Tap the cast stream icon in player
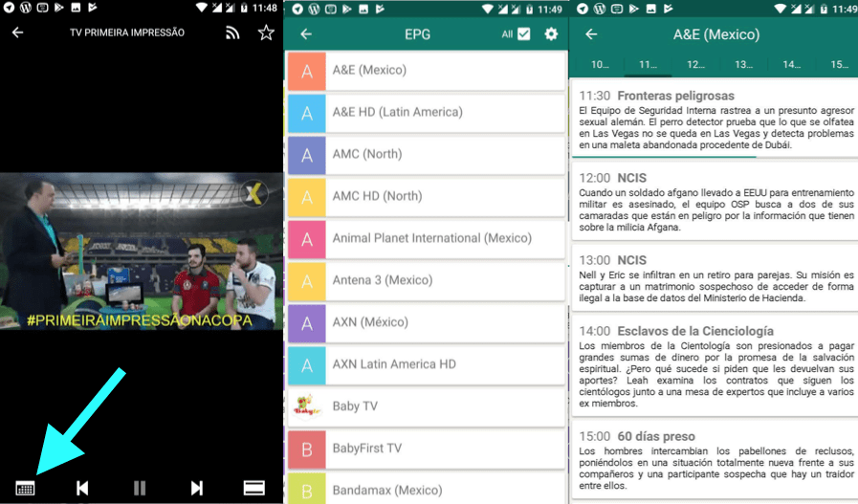The width and height of the screenshot is (858, 504). pos(232,33)
